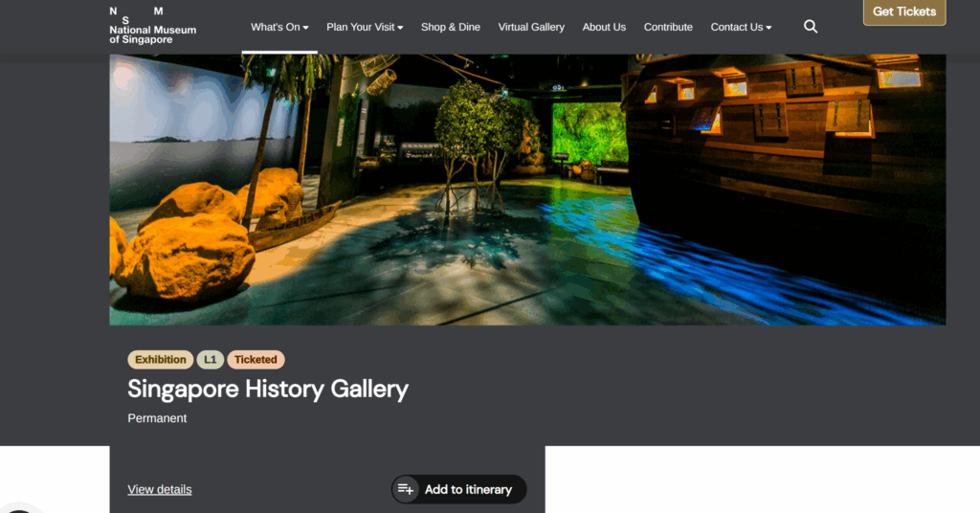The image size is (980, 513).
Task: Click the Ticketed tag
Action: click(256, 359)
